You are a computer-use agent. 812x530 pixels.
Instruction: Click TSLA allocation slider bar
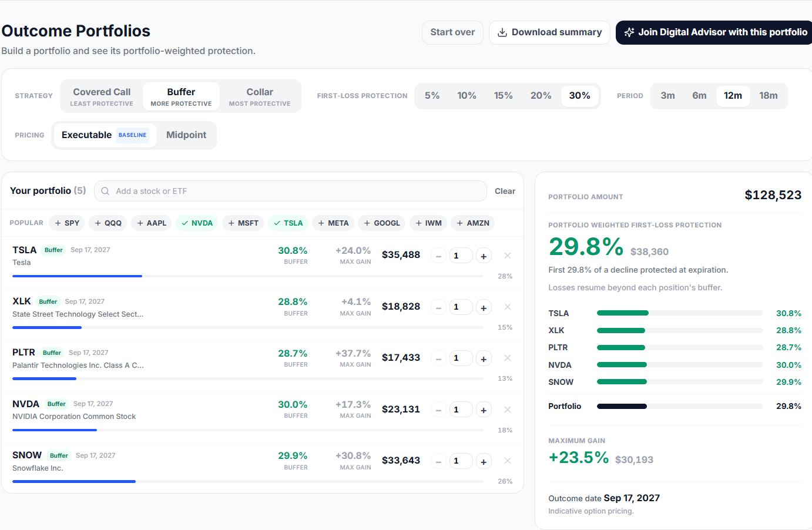tap(248, 276)
